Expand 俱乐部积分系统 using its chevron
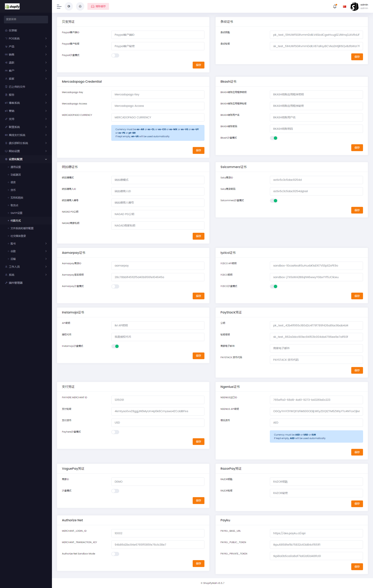The width and height of the screenshot is (373, 588). tap(46, 143)
